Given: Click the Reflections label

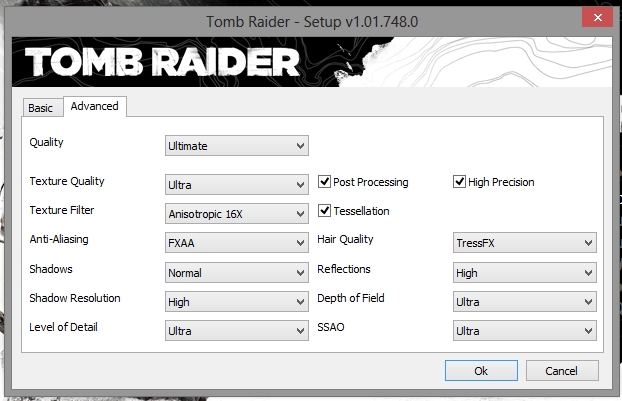Looking at the screenshot, I should click(x=344, y=269).
